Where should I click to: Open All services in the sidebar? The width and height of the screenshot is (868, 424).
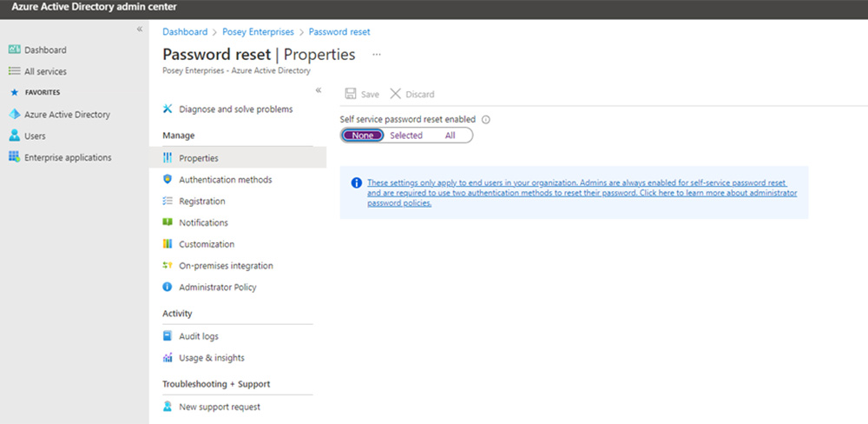pos(45,71)
